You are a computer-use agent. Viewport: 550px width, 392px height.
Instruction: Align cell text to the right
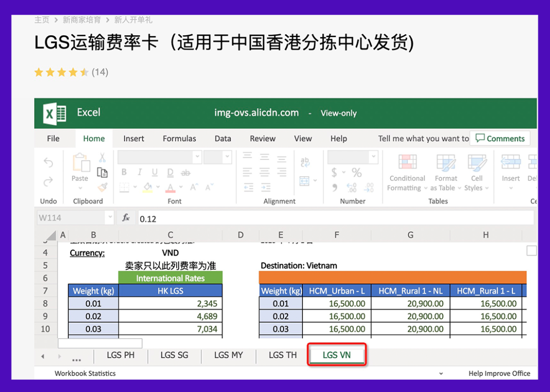tap(282, 172)
